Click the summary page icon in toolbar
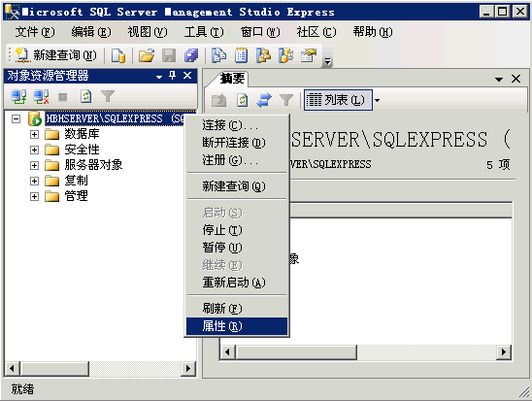This screenshot has width=532, height=401. click(241, 55)
